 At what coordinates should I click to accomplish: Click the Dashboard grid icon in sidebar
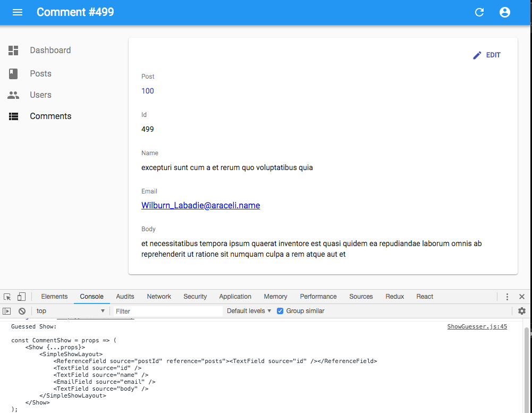tap(13, 50)
